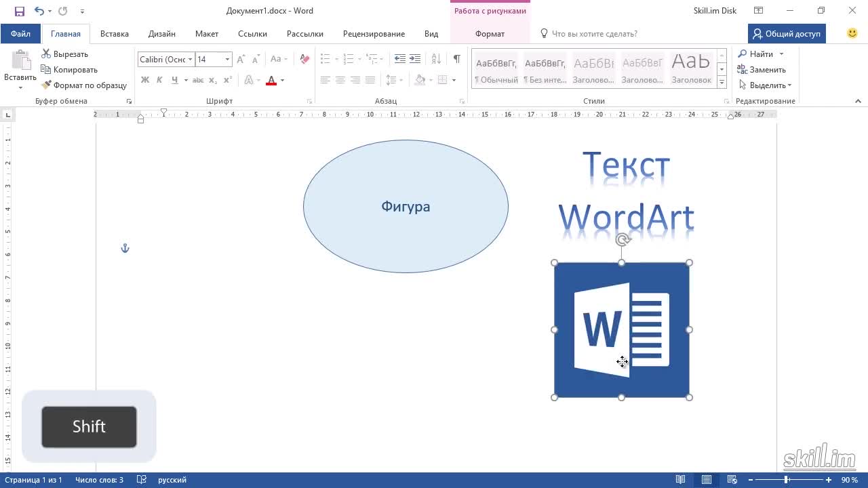Align the text to the left
Image resolution: width=868 pixels, height=488 pixels.
[x=325, y=80]
